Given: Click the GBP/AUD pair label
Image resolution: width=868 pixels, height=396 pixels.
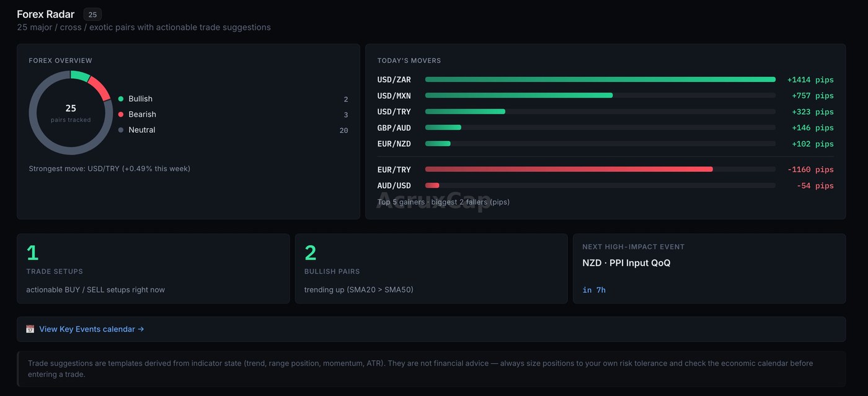Looking at the screenshot, I should tap(394, 128).
